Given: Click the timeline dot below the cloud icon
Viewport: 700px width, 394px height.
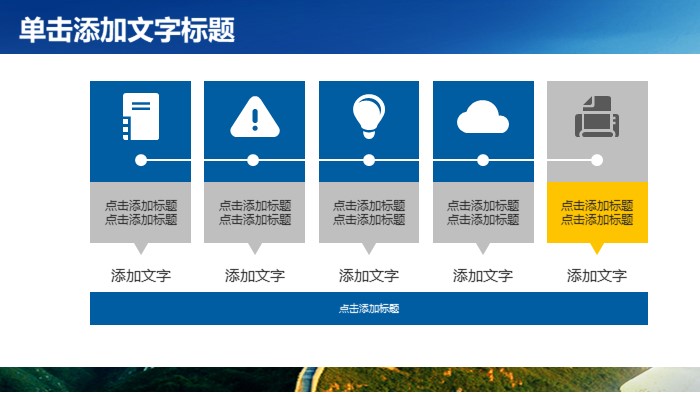Looking at the screenshot, I should [483, 160].
